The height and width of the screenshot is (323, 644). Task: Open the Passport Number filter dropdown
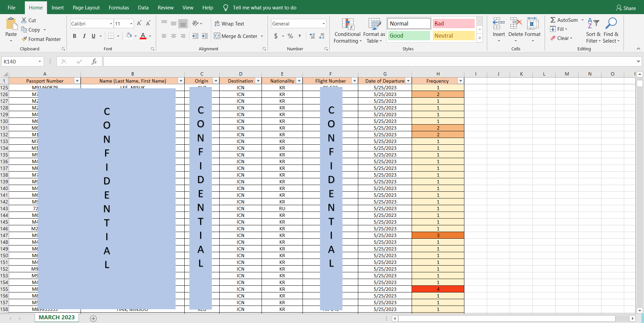[77, 81]
